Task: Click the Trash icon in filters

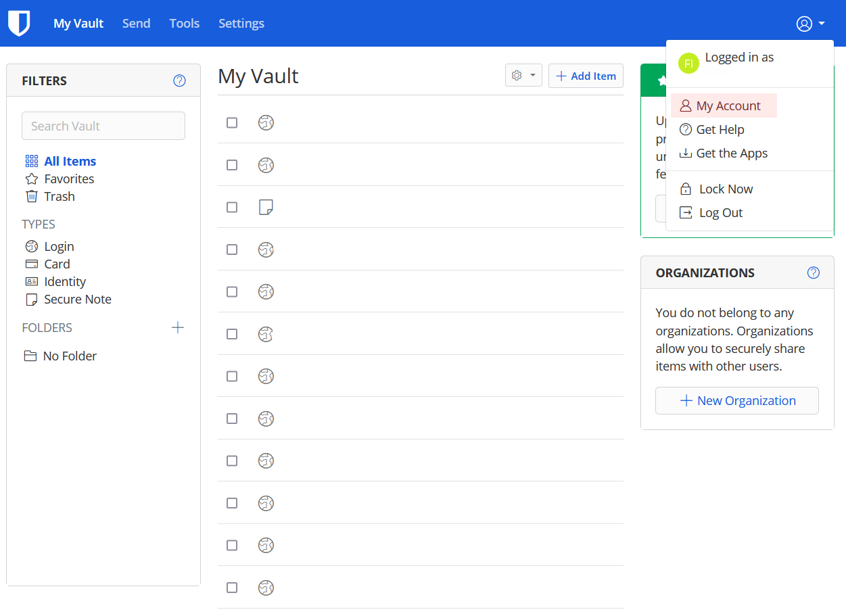Action: (x=32, y=196)
